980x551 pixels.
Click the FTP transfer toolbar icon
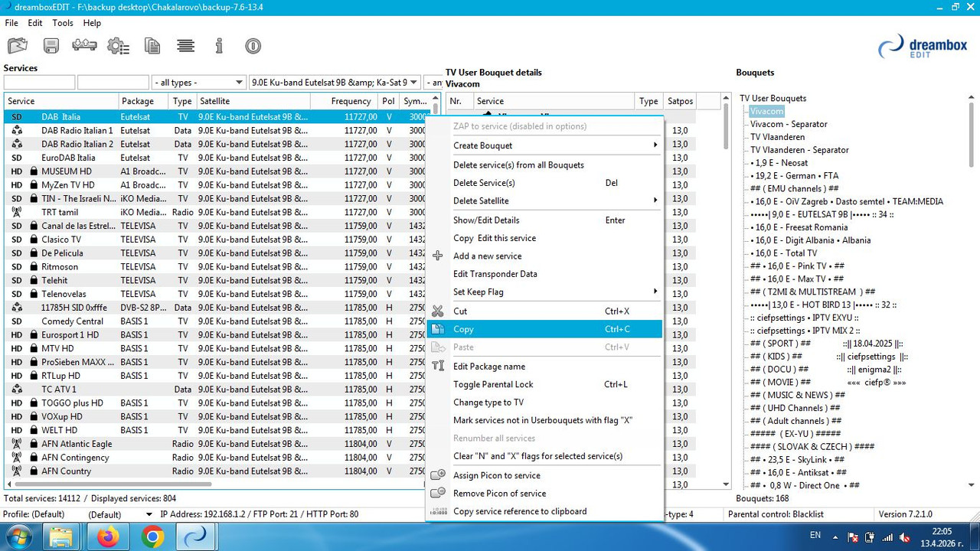click(x=84, y=46)
